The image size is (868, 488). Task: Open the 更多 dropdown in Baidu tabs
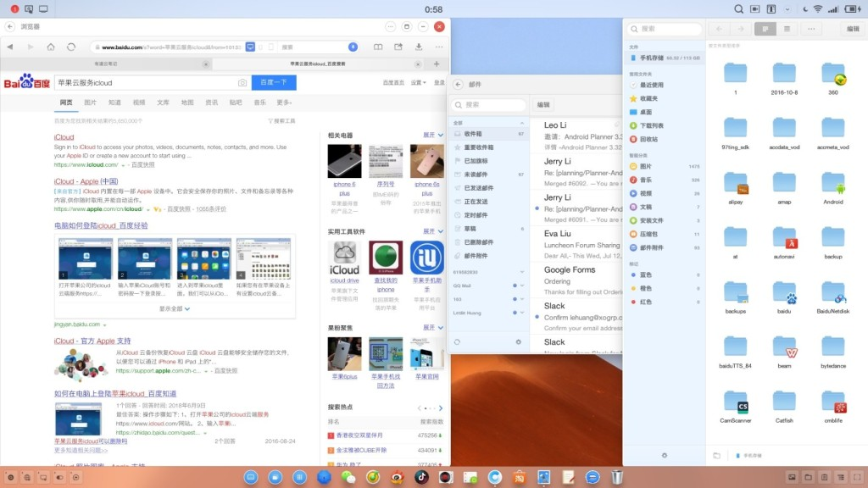click(284, 103)
